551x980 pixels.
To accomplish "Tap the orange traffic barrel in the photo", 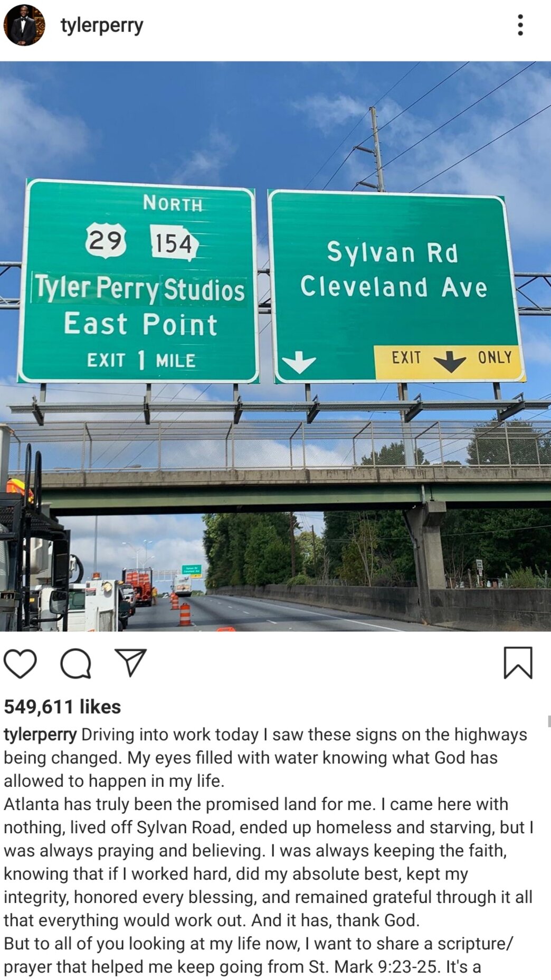I will pos(185,614).
